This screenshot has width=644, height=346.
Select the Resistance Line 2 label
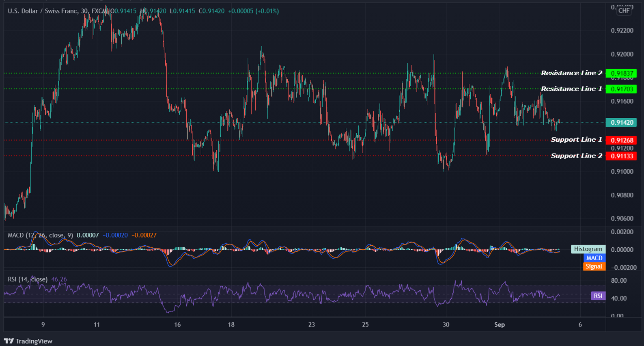click(x=572, y=73)
